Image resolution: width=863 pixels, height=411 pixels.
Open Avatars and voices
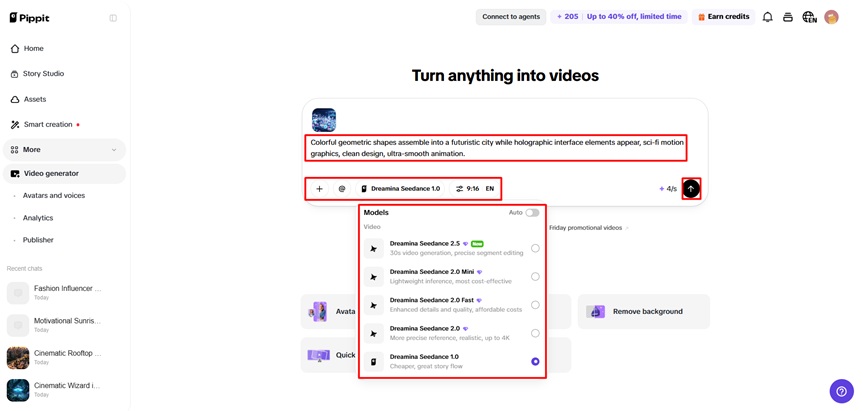tap(54, 195)
